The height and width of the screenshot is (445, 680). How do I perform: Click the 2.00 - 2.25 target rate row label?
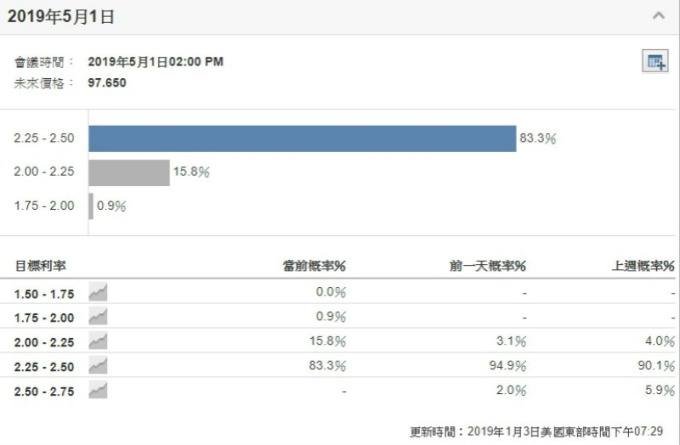(44, 342)
